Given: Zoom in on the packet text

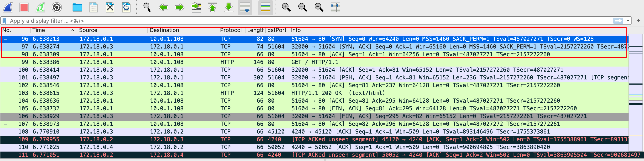Looking at the screenshot, I should (x=286, y=7).
